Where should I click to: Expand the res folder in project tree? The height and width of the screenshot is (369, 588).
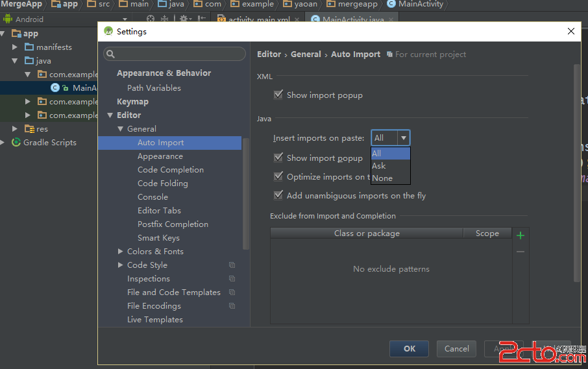(15, 129)
